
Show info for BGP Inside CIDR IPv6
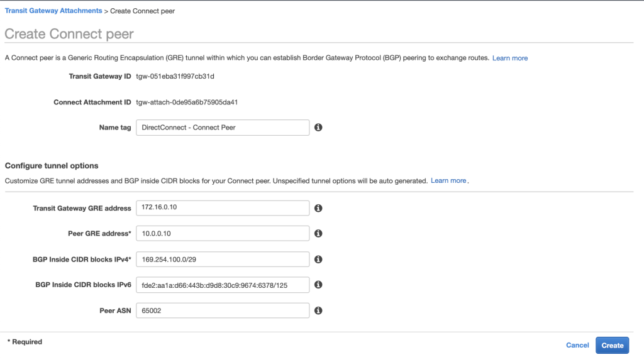pyautogui.click(x=318, y=285)
